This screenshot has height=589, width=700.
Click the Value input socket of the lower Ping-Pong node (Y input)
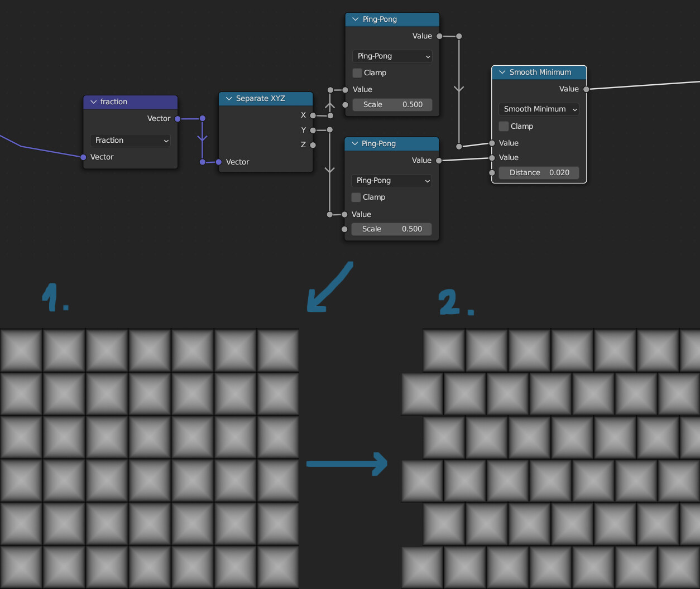(344, 215)
